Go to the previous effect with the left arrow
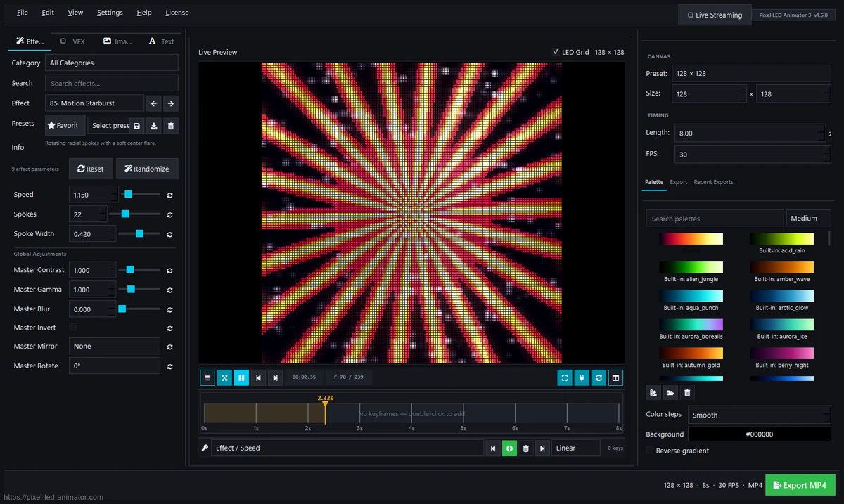Screen dimensions: 844x504 coord(154,103)
